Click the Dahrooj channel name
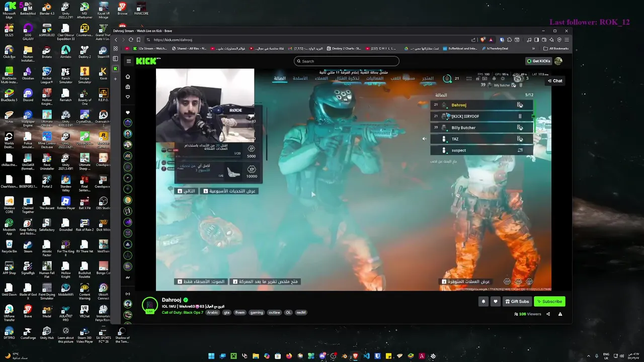 172,300
